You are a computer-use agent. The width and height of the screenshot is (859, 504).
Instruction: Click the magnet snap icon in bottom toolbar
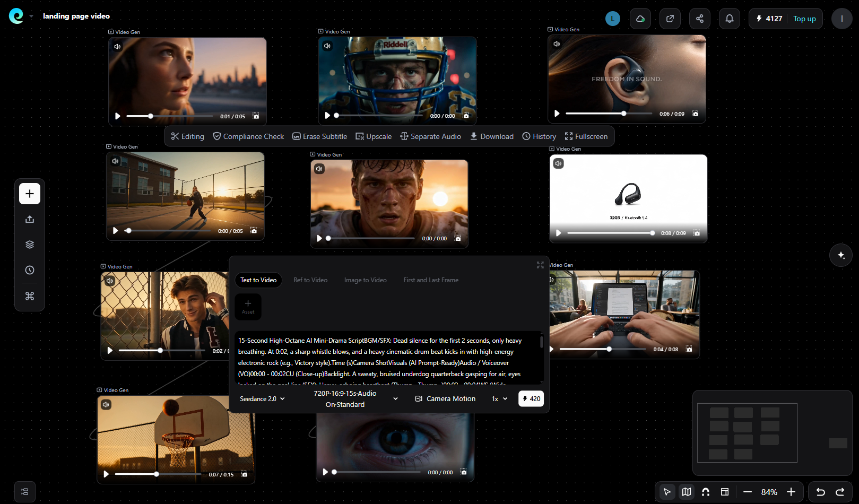click(706, 492)
